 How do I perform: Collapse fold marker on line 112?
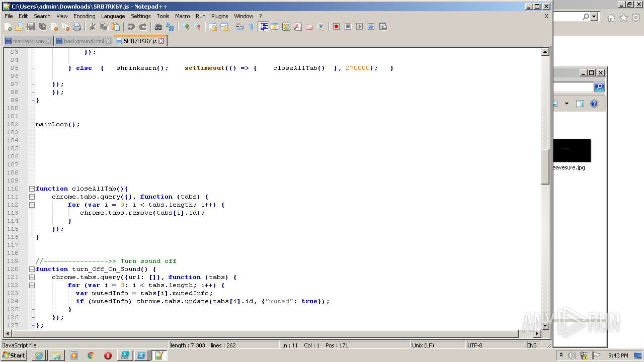32,205
